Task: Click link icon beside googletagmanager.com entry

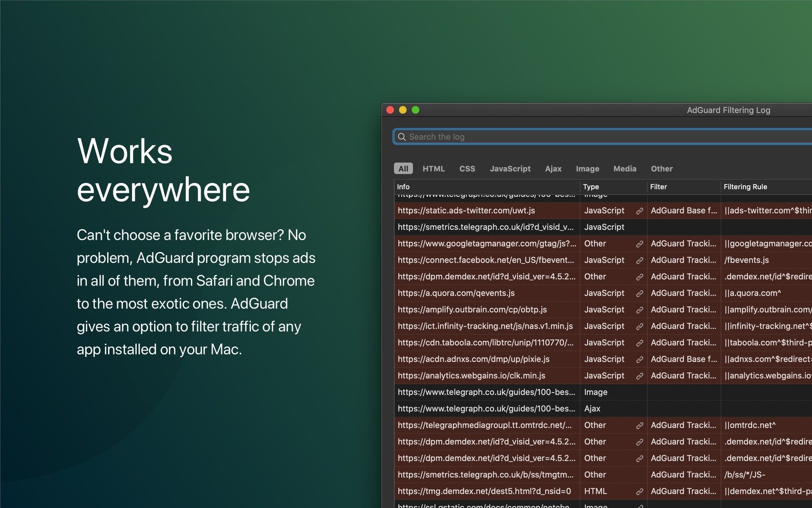Action: (639, 244)
